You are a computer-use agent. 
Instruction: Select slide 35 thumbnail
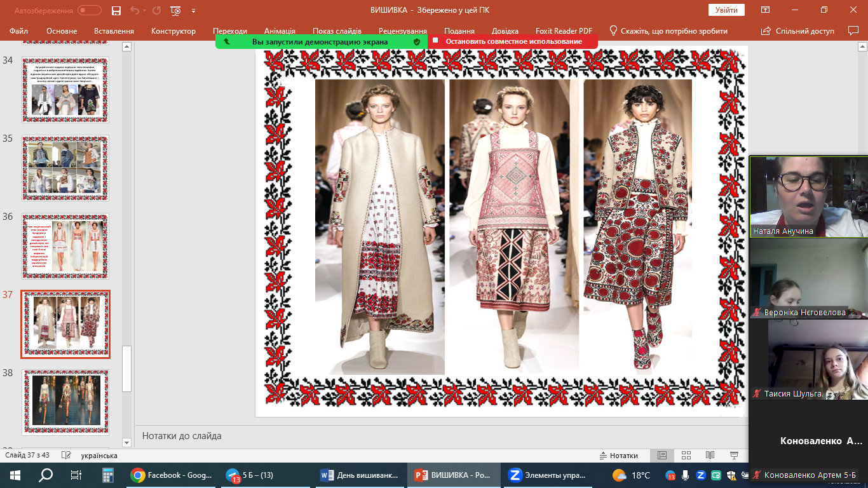pyautogui.click(x=65, y=168)
